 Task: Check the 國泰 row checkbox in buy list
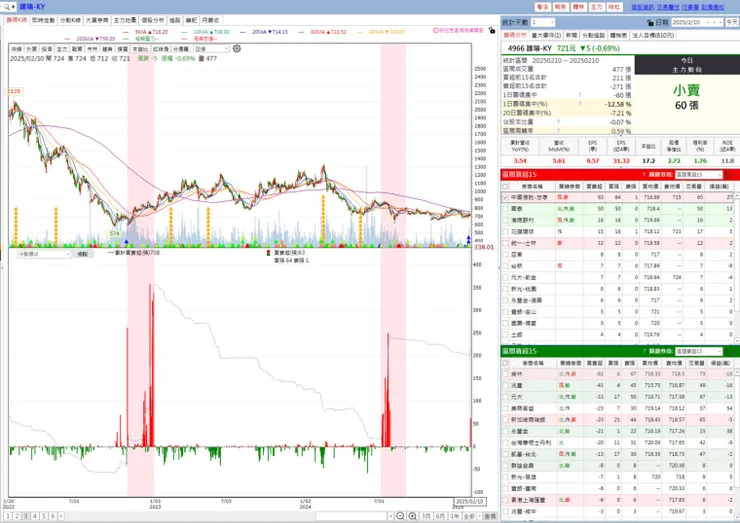pyautogui.click(x=505, y=209)
